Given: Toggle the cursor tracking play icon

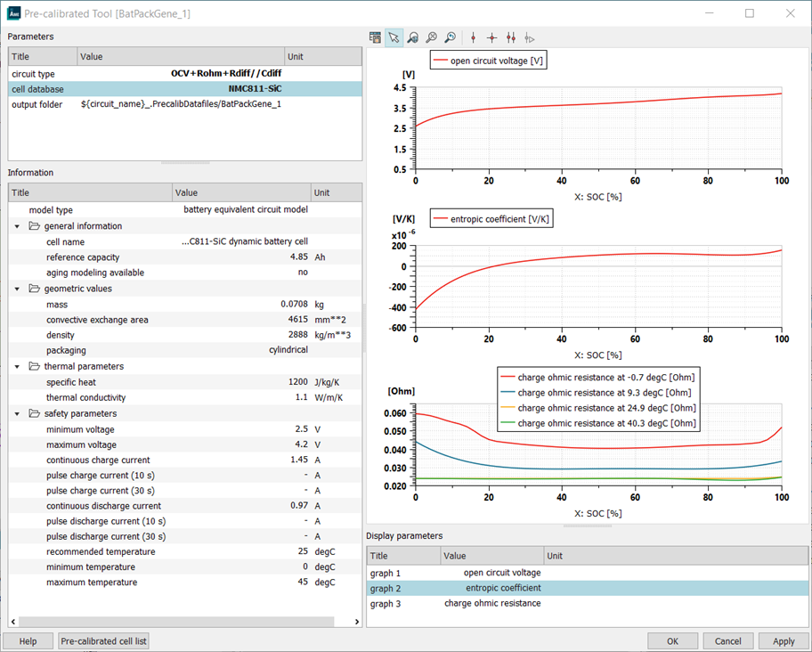Looking at the screenshot, I should [529, 37].
